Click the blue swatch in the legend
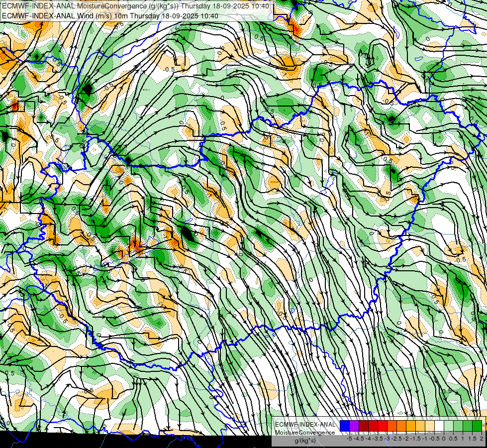Viewport: 487px width, 448px height. click(x=345, y=426)
